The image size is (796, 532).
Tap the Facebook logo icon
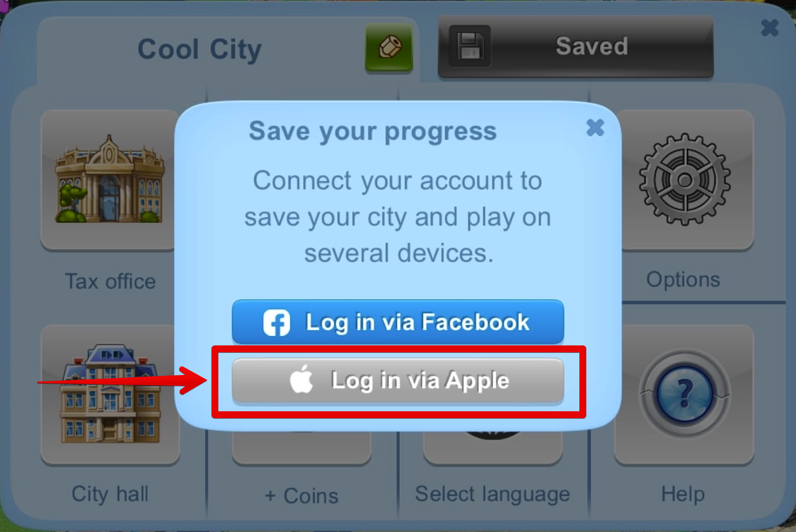click(x=277, y=322)
